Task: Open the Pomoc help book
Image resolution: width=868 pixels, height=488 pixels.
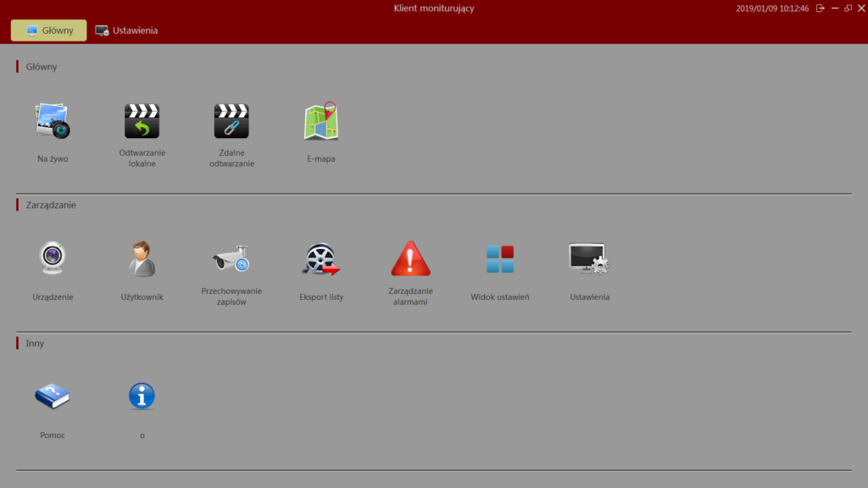Action: pyautogui.click(x=53, y=396)
